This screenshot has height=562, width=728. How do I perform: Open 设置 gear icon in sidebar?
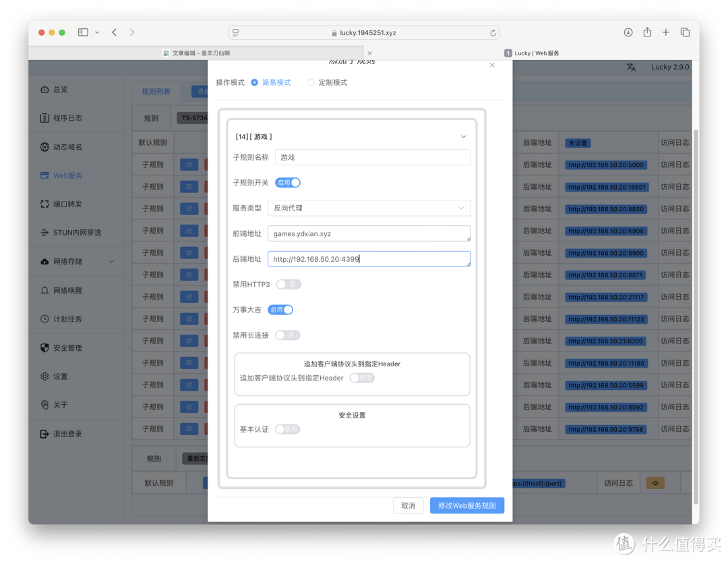pyautogui.click(x=44, y=376)
